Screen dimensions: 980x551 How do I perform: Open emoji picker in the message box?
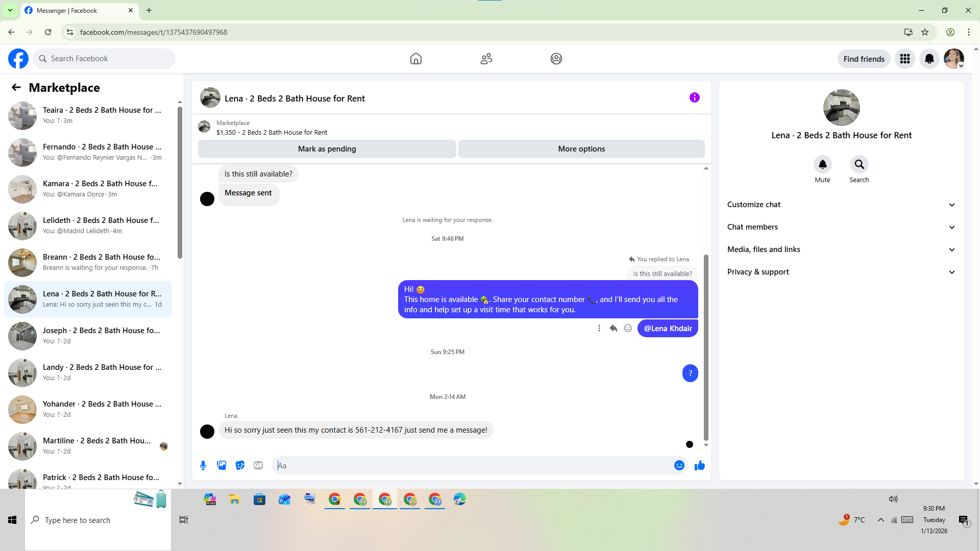coord(679,465)
